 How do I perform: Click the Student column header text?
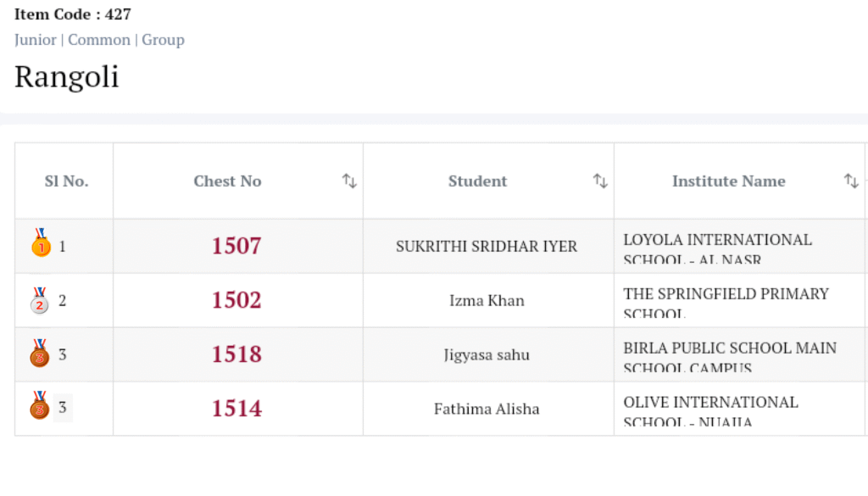[x=477, y=181]
